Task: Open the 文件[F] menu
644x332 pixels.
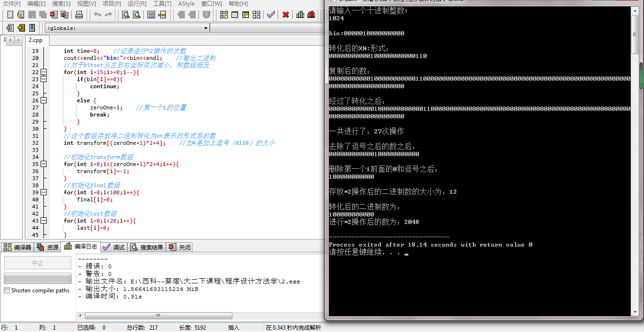Action: (x=12, y=4)
